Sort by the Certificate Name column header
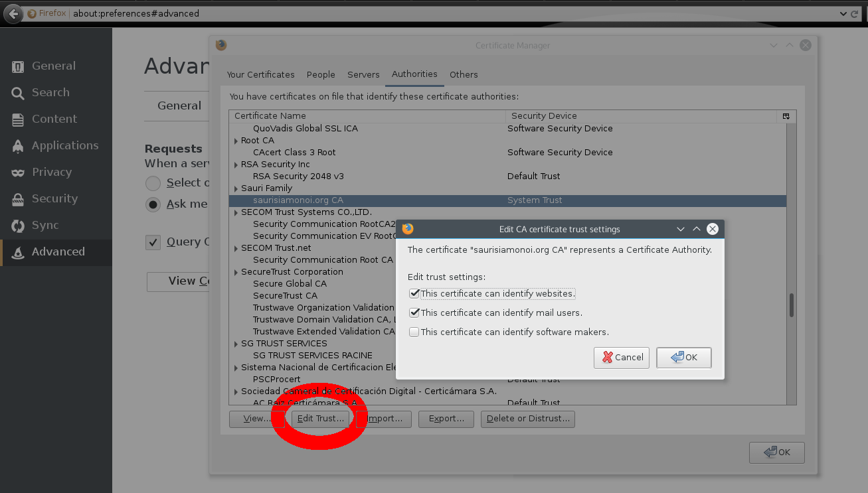The image size is (868, 493). (x=367, y=116)
